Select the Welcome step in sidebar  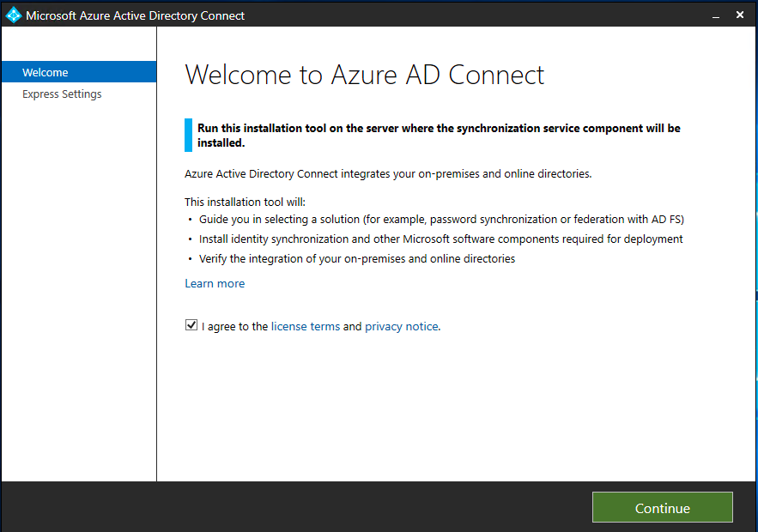coord(79,72)
